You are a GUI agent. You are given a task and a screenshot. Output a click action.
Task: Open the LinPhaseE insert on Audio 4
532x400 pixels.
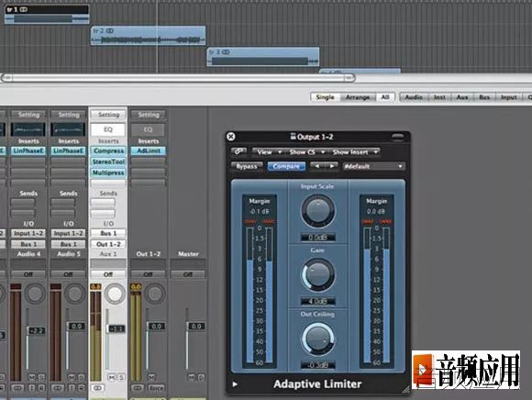(x=28, y=150)
